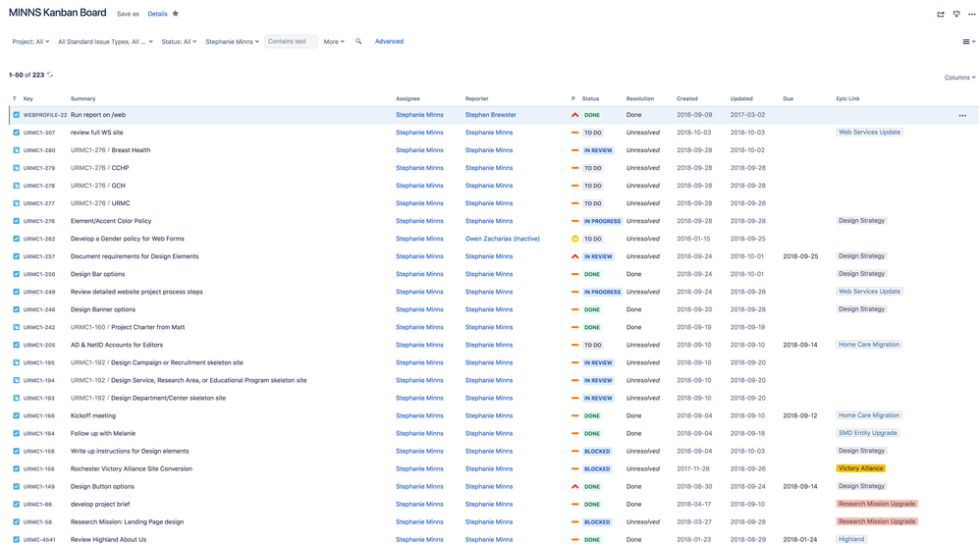
Task: Click IN REVIEW status on URMC1-280 row
Action: 597,150
